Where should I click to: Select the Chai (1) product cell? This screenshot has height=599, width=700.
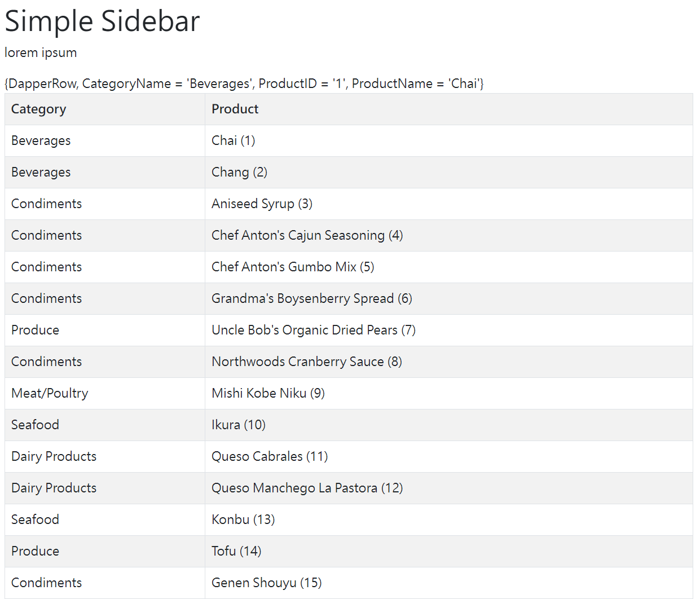pos(233,140)
